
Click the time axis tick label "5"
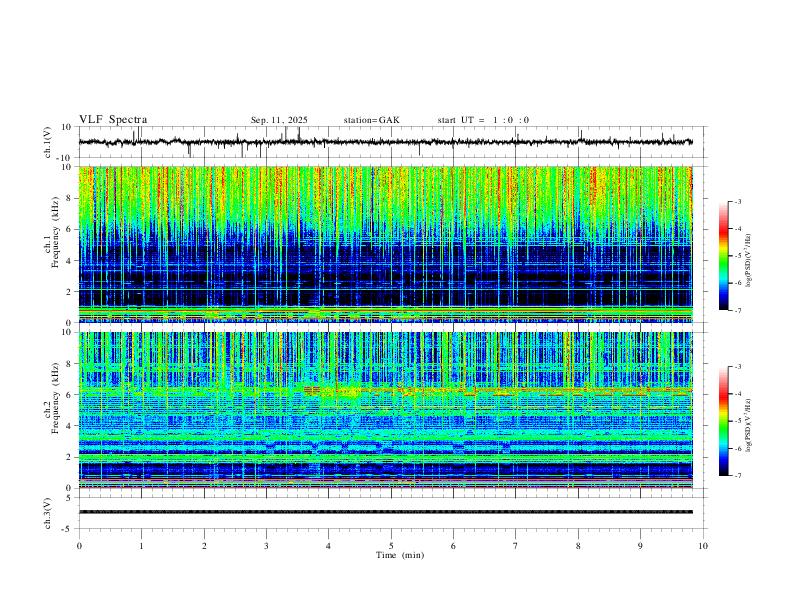click(391, 546)
